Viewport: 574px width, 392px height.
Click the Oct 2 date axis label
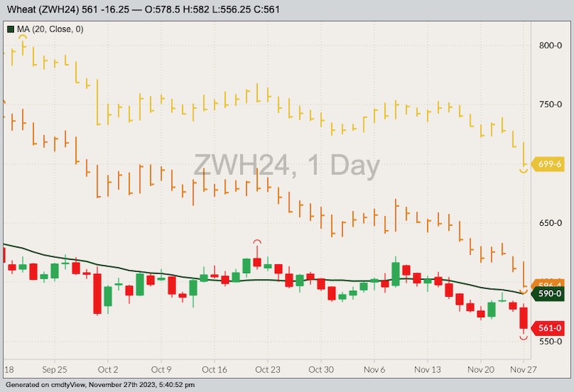tap(108, 370)
